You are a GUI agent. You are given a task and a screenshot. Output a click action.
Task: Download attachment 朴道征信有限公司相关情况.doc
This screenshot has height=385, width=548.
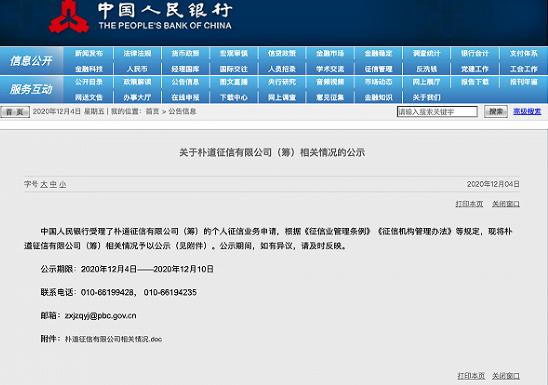[114, 339]
